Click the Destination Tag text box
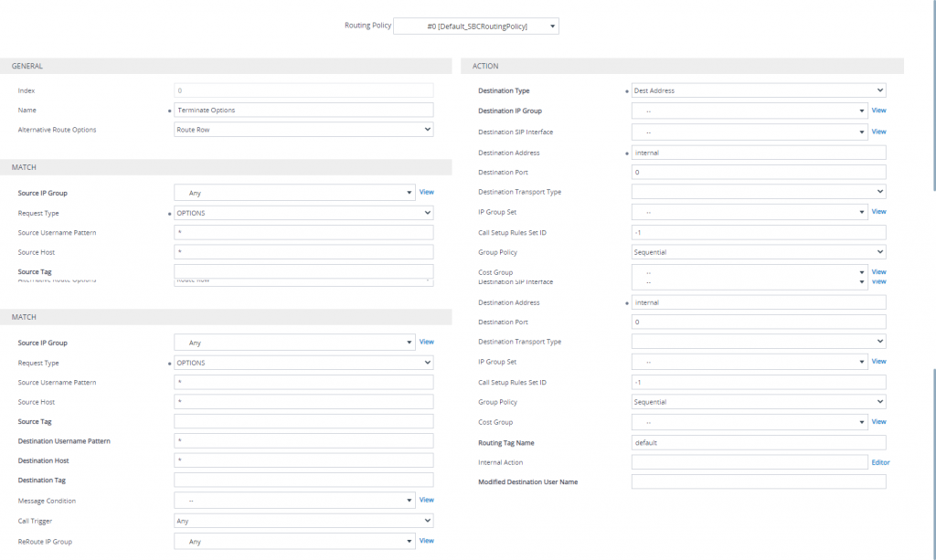This screenshot has width=936, height=560. (303, 480)
